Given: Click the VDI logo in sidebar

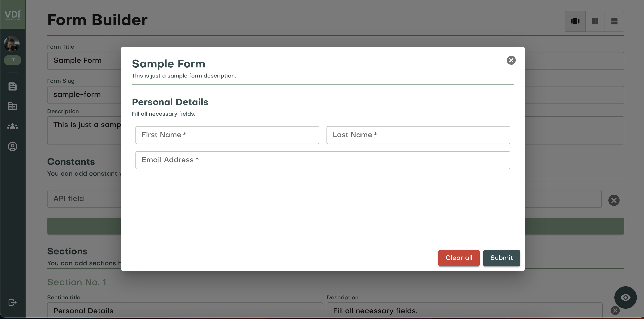Looking at the screenshot, I should (x=13, y=14).
